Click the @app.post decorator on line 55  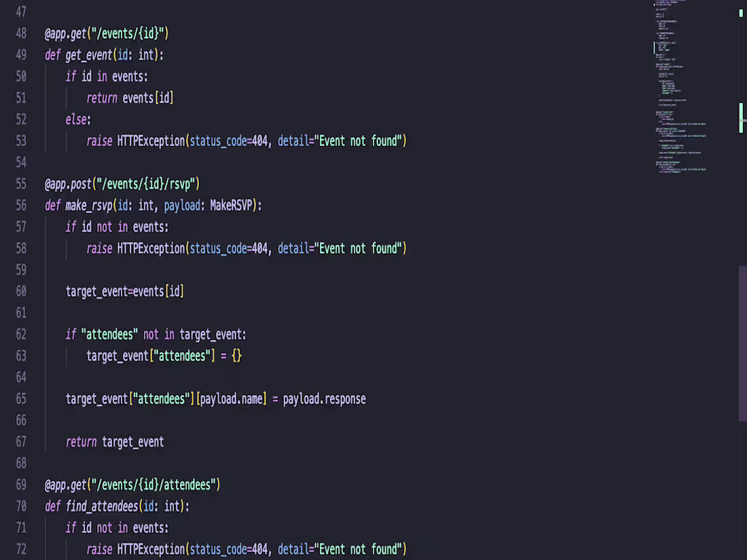(68, 184)
